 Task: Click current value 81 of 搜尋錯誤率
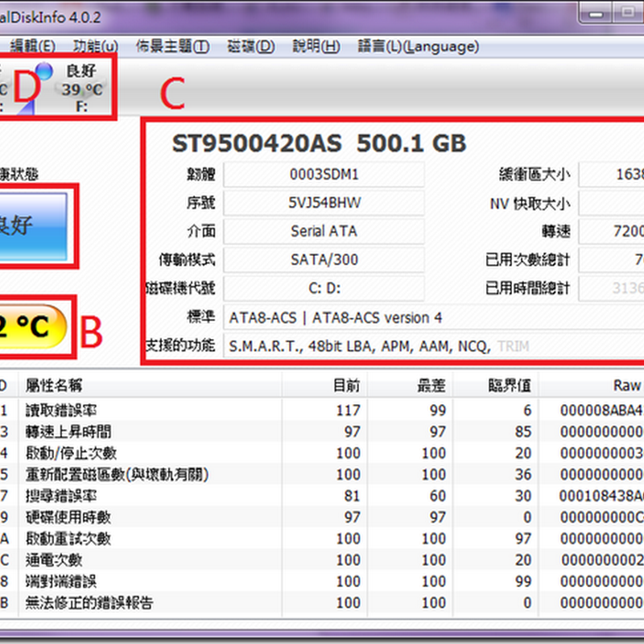353,496
